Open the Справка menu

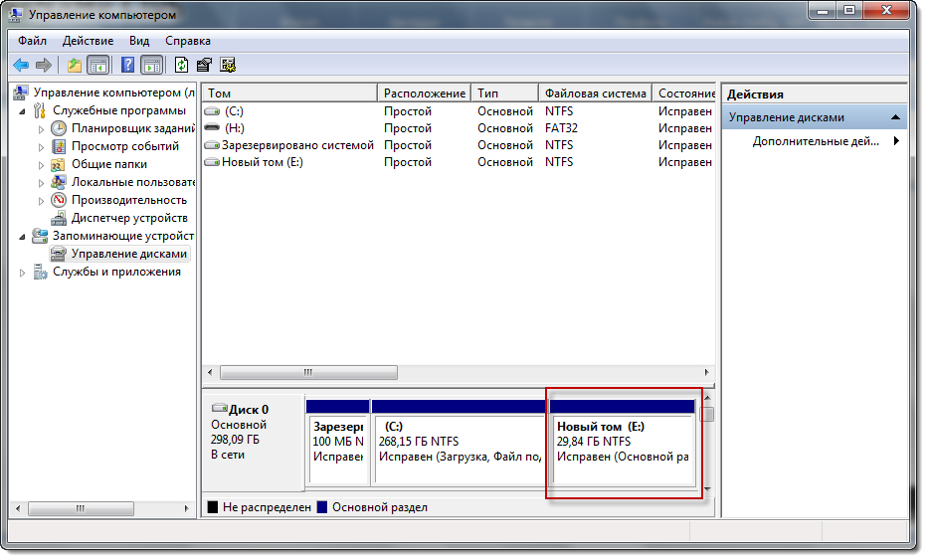[x=187, y=41]
